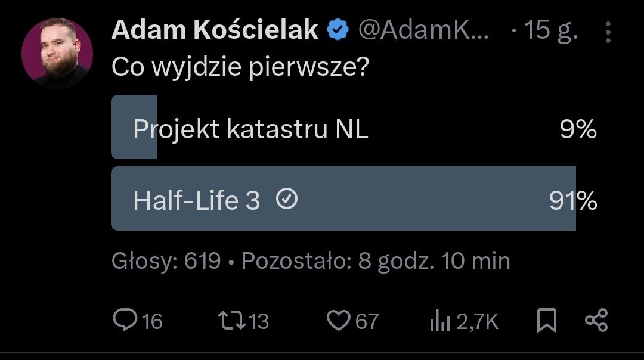Click the post text "Co wyjdzie pierwsze?"
This screenshot has width=644, height=360.
[239, 67]
